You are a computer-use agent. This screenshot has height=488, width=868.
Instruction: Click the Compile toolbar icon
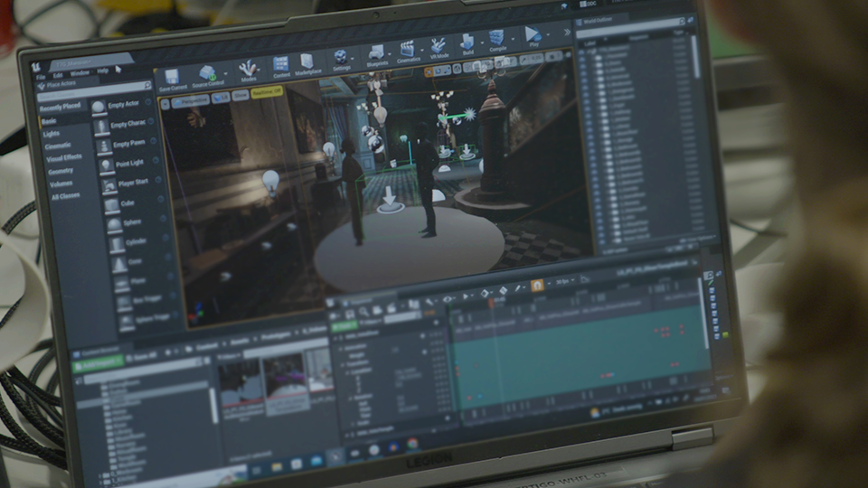click(x=496, y=38)
